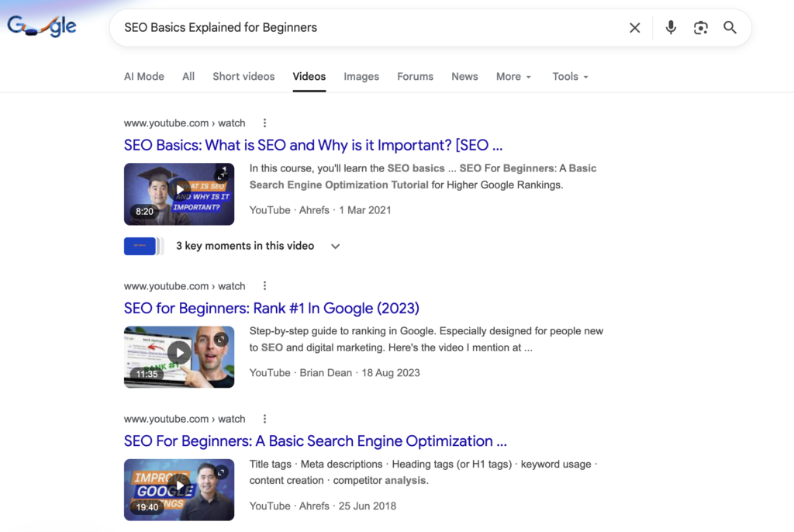Open the More search categories dropdown
This screenshot has height=532, width=794.
(x=513, y=76)
